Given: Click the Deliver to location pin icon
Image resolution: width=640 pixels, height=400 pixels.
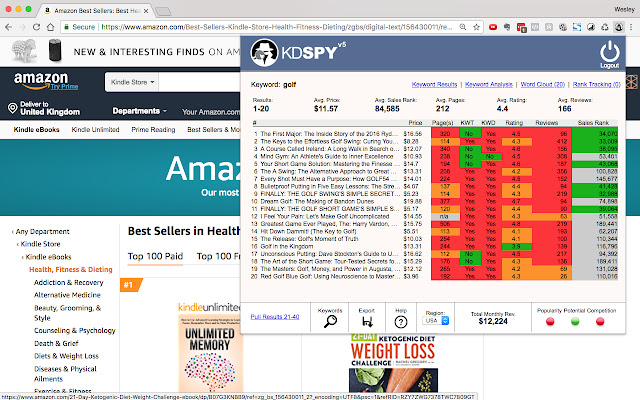Looking at the screenshot, I should point(13,108).
